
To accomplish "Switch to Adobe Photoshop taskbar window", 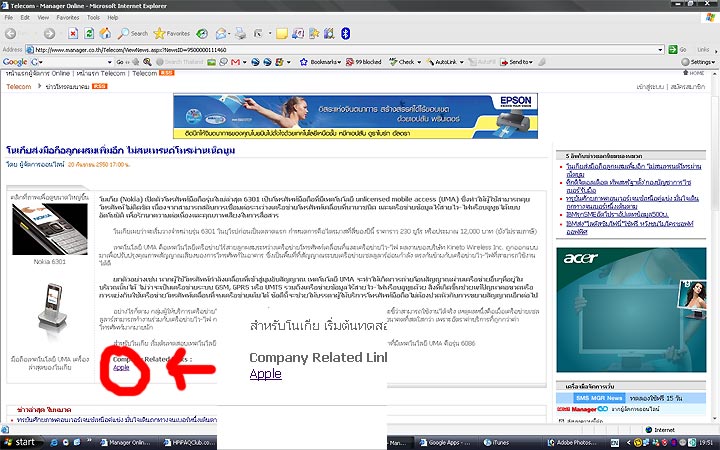I will (x=575, y=443).
